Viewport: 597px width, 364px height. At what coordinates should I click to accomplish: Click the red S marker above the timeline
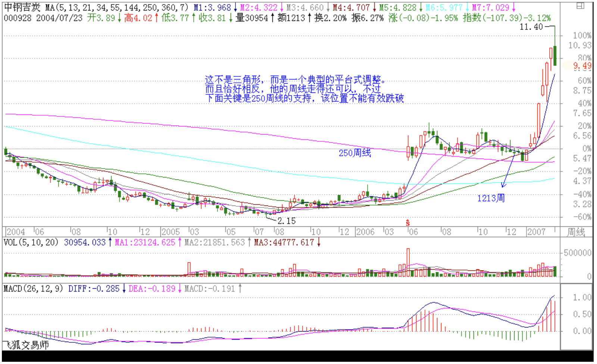[x=407, y=223]
